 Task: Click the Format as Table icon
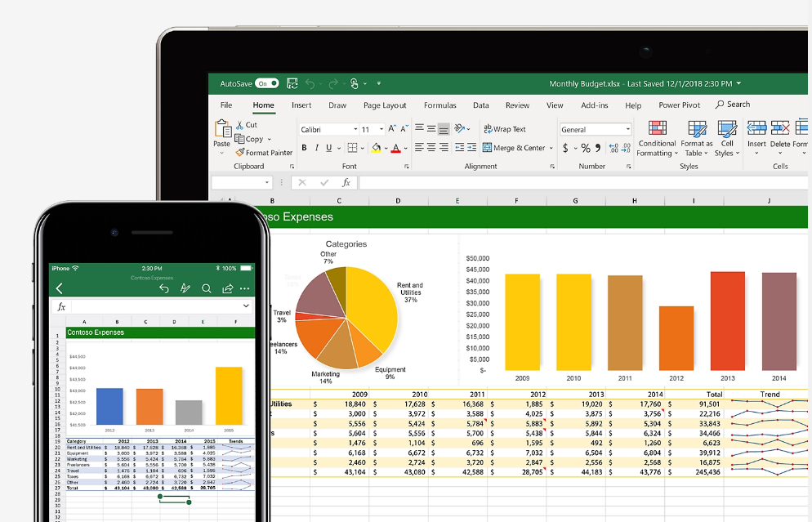[697, 128]
